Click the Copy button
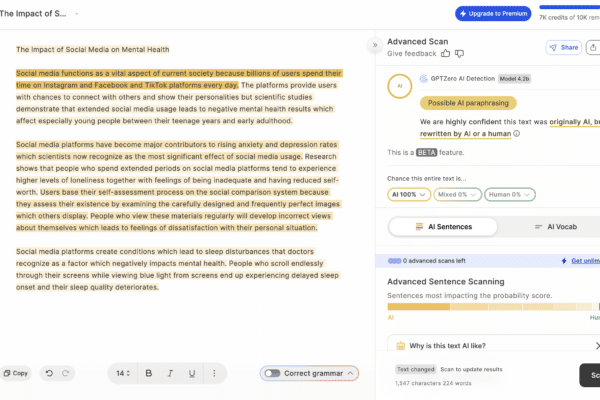The width and height of the screenshot is (600, 400). point(16,373)
